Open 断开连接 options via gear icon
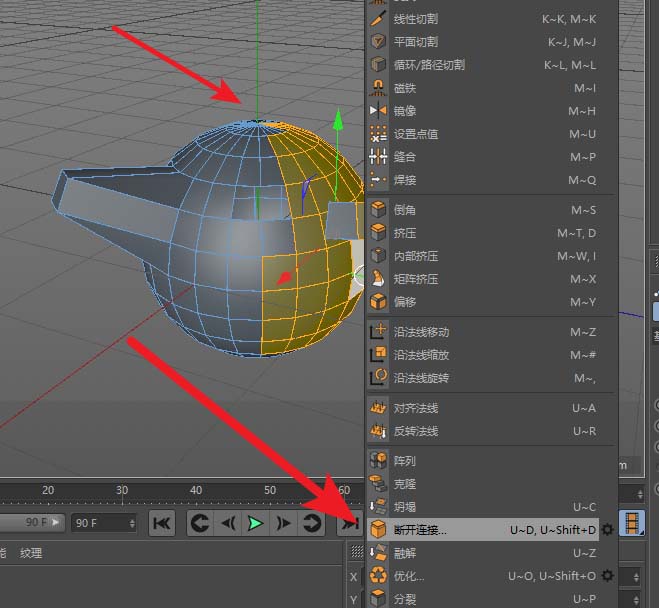Image resolution: width=659 pixels, height=608 pixels. 607,530
